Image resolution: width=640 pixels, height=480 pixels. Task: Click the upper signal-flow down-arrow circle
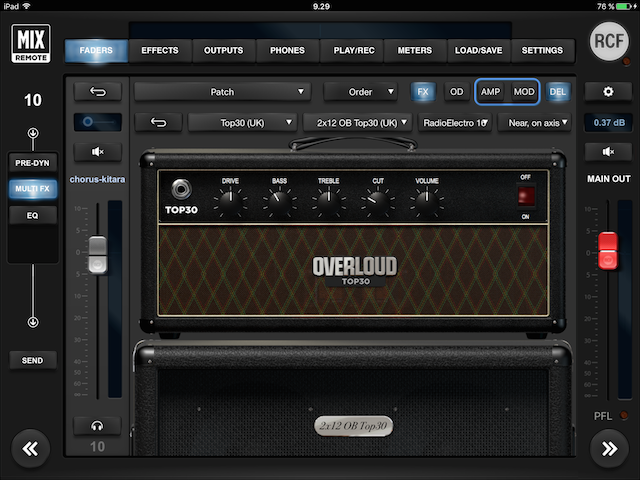pyautogui.click(x=33, y=133)
